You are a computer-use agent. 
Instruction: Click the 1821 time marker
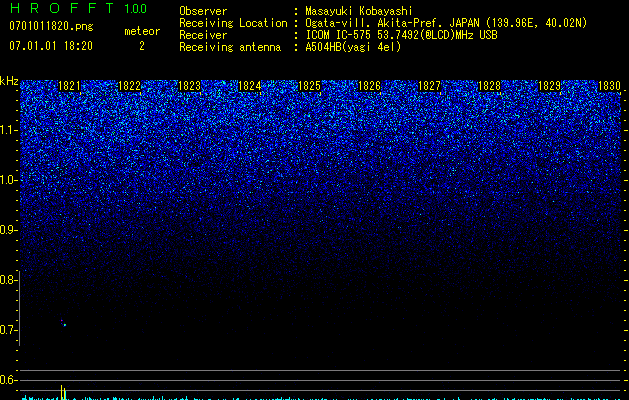click(x=69, y=86)
